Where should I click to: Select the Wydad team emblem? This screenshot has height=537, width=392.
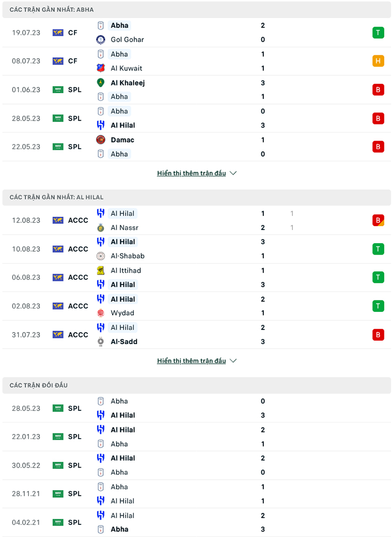tap(100, 313)
